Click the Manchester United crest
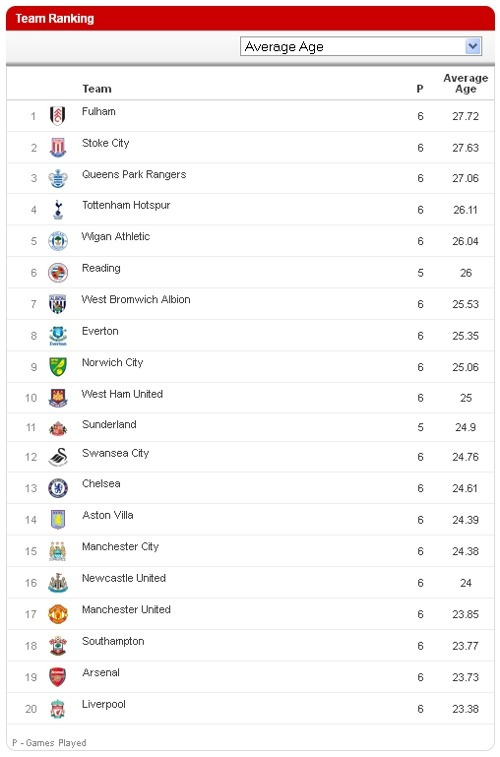The image size is (500, 757). (58, 614)
